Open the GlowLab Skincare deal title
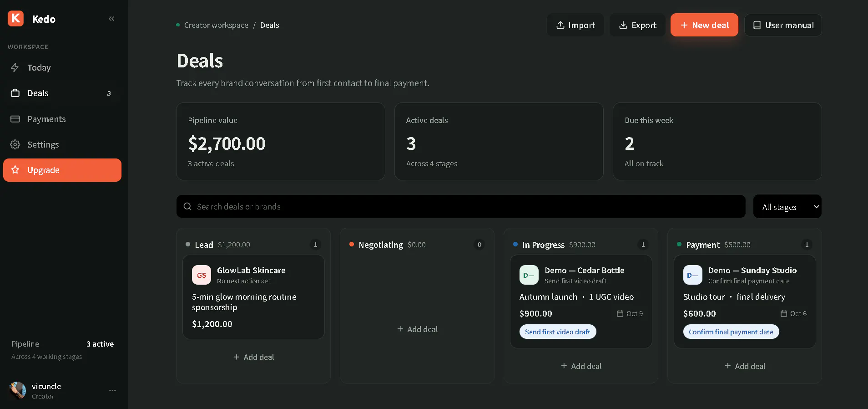The height and width of the screenshot is (409, 868). point(251,270)
